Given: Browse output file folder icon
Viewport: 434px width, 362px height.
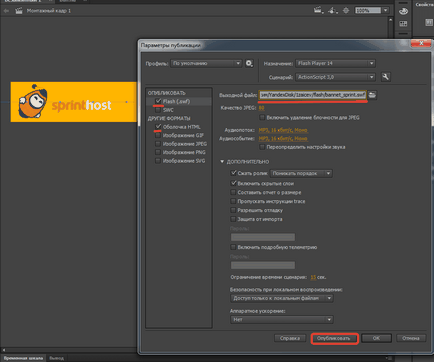Looking at the screenshot, I should point(372,95).
